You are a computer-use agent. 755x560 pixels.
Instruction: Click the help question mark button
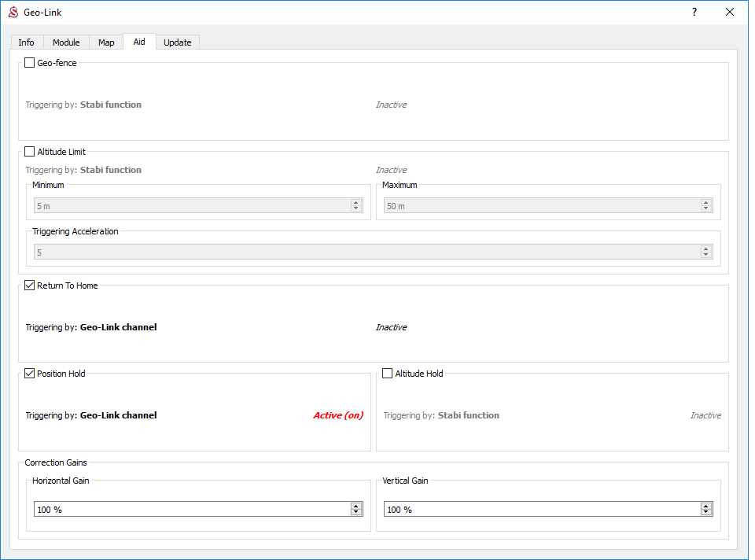(694, 13)
